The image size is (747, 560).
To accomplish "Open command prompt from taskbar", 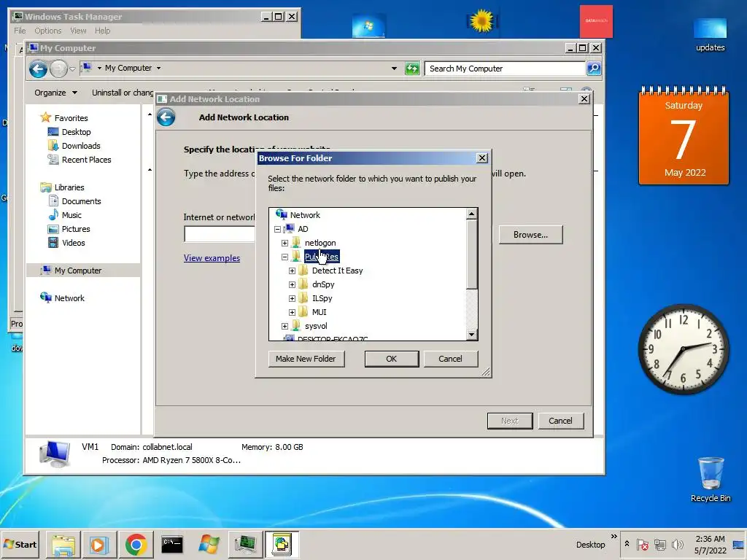I will click(x=172, y=544).
